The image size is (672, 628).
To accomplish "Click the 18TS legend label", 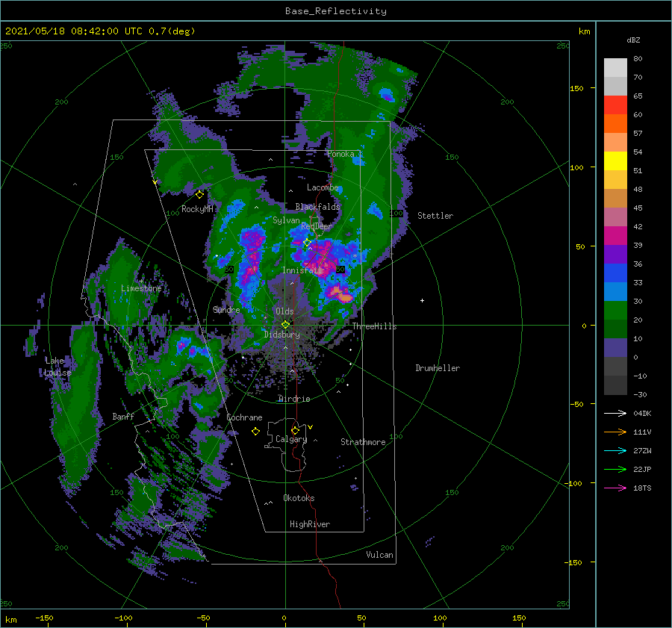I will click(642, 488).
